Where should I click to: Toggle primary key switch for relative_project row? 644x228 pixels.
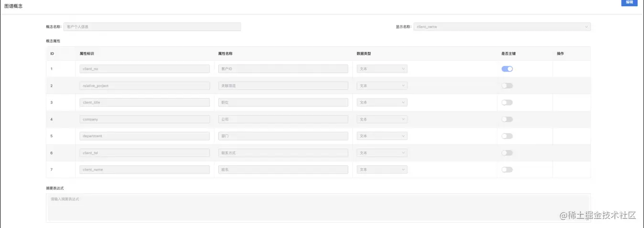[507, 86]
